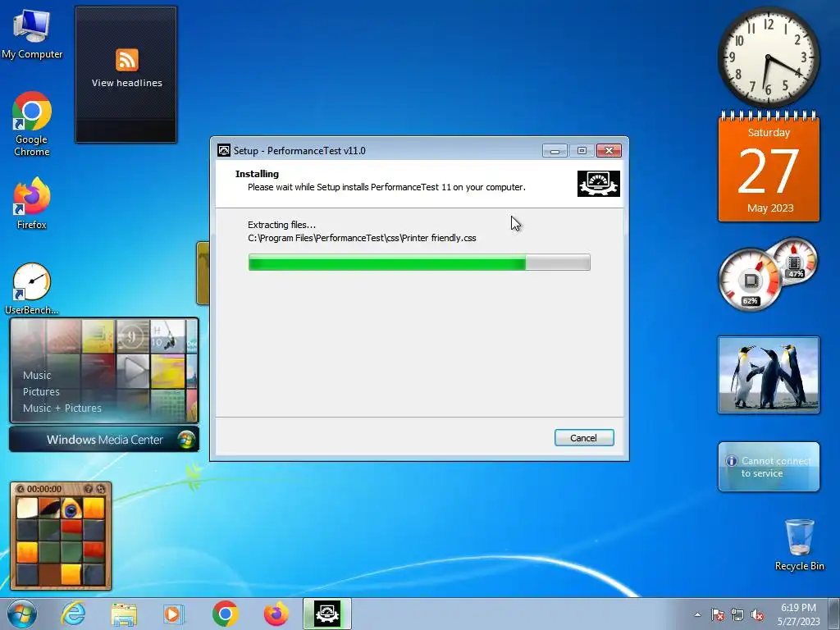Launch Firefox from the taskbar
Screen dimensions: 840x630
click(x=276, y=614)
